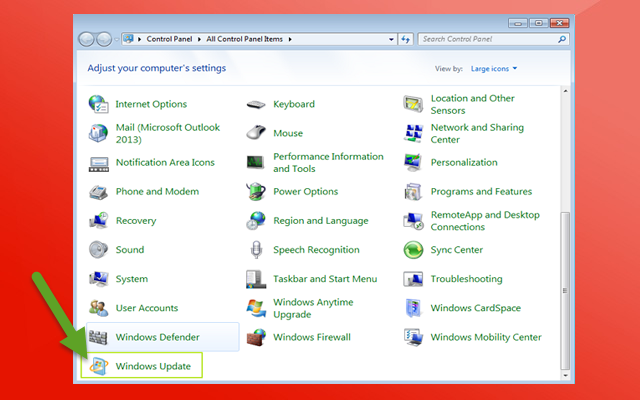Click the scrollbar down arrow
Screen dimensions: 640x400
565,375
